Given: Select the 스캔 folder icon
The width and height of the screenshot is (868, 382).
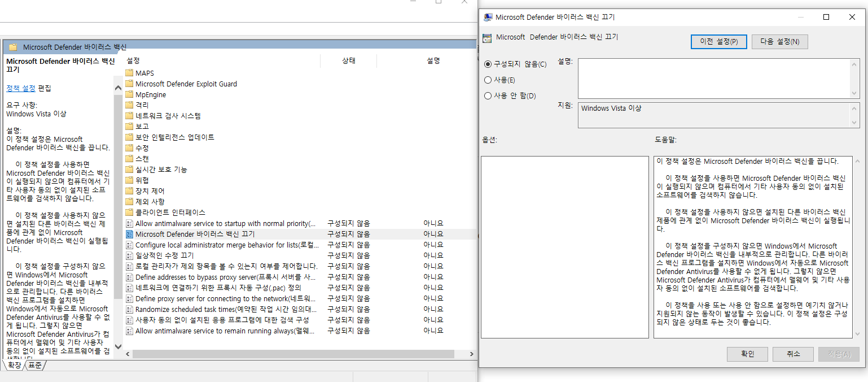Looking at the screenshot, I should [x=129, y=159].
